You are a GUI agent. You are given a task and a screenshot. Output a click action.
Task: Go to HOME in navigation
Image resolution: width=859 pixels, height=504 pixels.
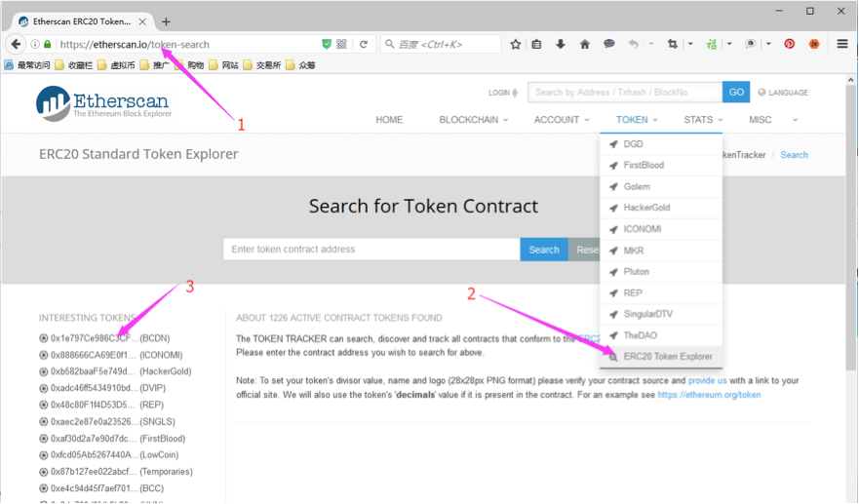389,120
